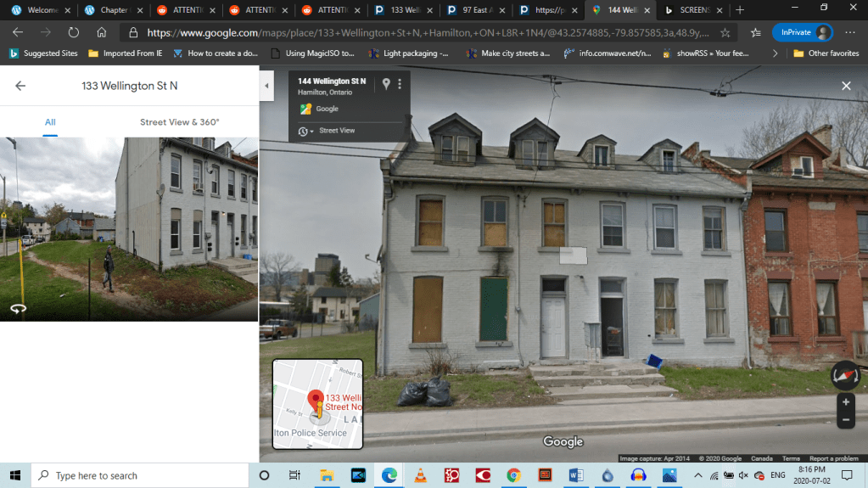Zoom in with the plus button

(845, 401)
